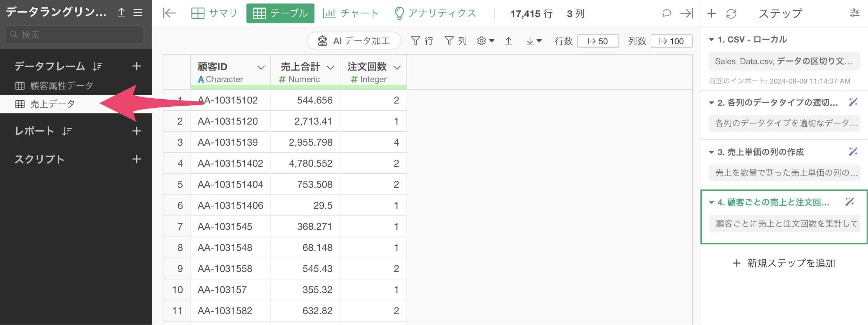Add a step with the plus icon
868x325 pixels.
point(712,13)
